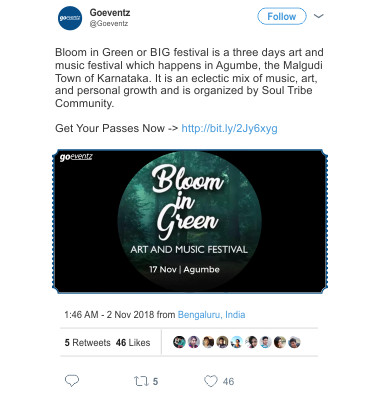The height and width of the screenshot is (400, 380).
Task: Open the fifth liker avatar, blue background
Action: tap(237, 342)
